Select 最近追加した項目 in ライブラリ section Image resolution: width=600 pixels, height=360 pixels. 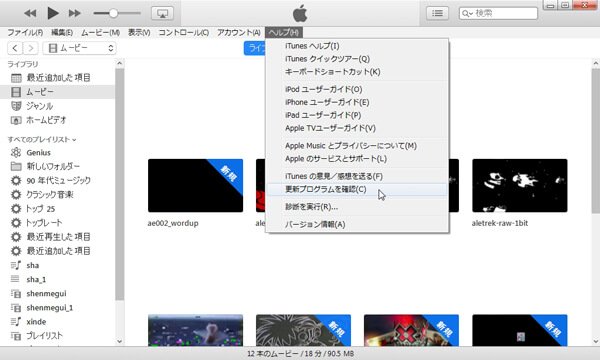pyautogui.click(x=57, y=78)
